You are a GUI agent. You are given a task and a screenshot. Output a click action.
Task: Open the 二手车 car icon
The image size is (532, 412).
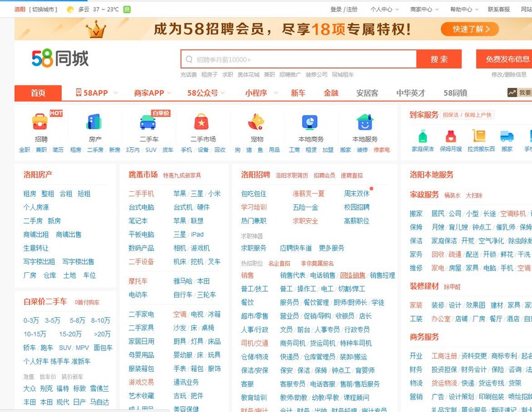point(148,122)
